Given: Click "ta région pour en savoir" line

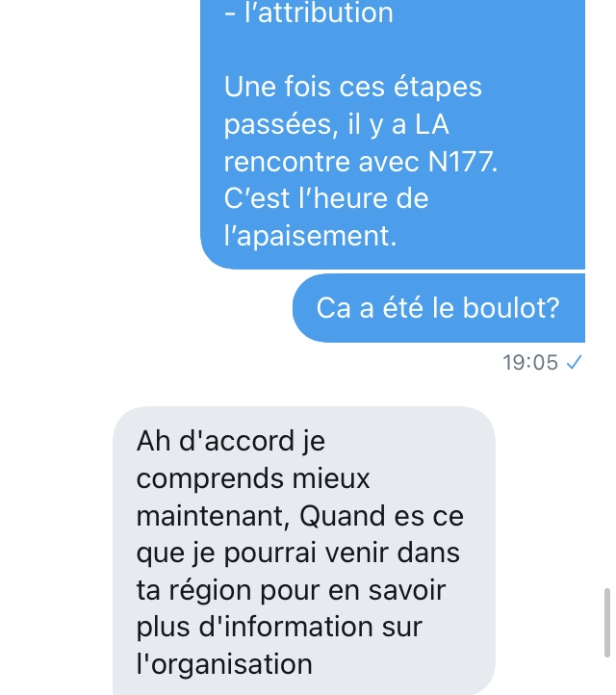Looking at the screenshot, I should [x=292, y=591].
